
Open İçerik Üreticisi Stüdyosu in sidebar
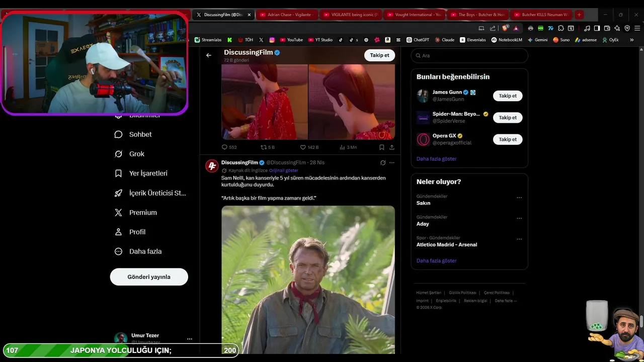(150, 193)
